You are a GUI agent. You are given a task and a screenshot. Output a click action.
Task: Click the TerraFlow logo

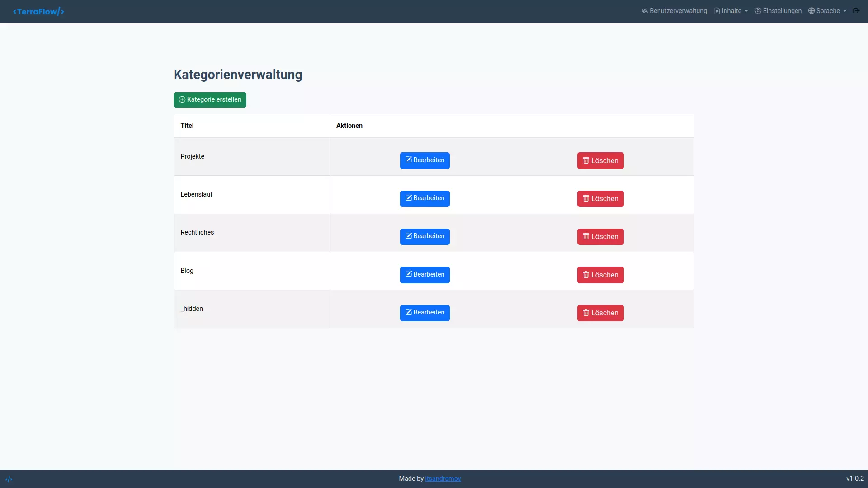(x=38, y=11)
